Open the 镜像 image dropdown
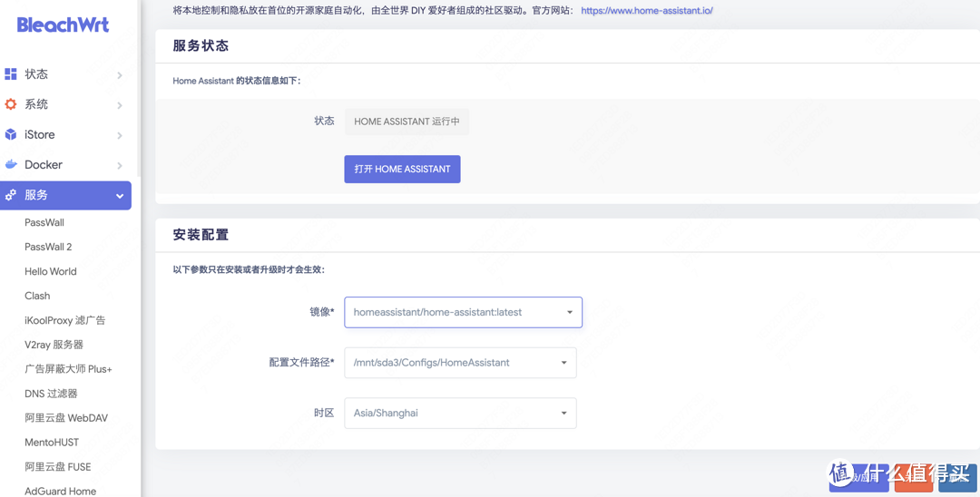980x497 pixels. 463,312
